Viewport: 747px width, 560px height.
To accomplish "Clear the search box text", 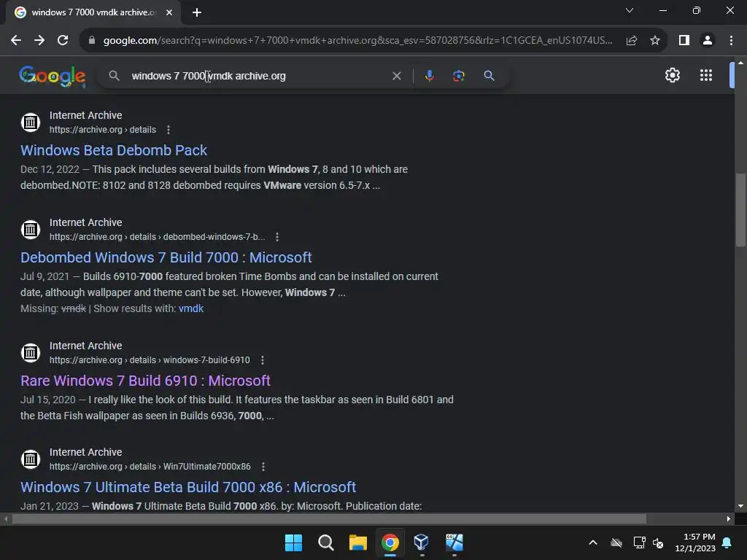I will click(396, 76).
